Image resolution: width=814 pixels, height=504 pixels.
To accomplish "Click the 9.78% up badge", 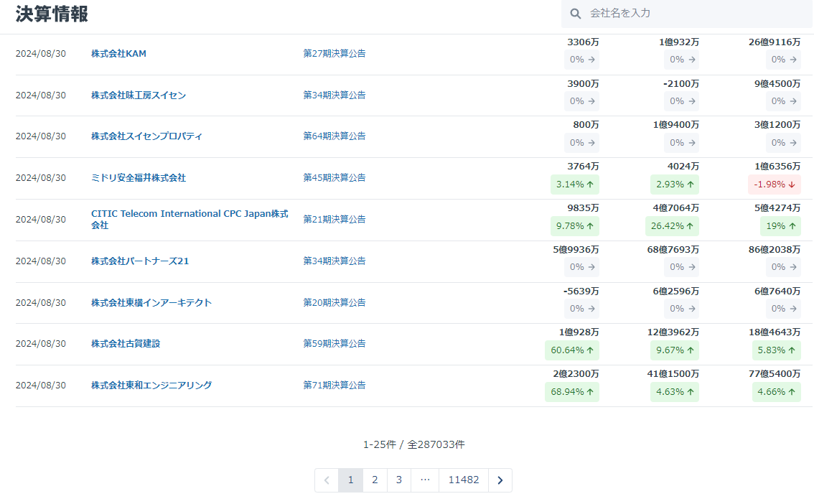I will [x=575, y=225].
